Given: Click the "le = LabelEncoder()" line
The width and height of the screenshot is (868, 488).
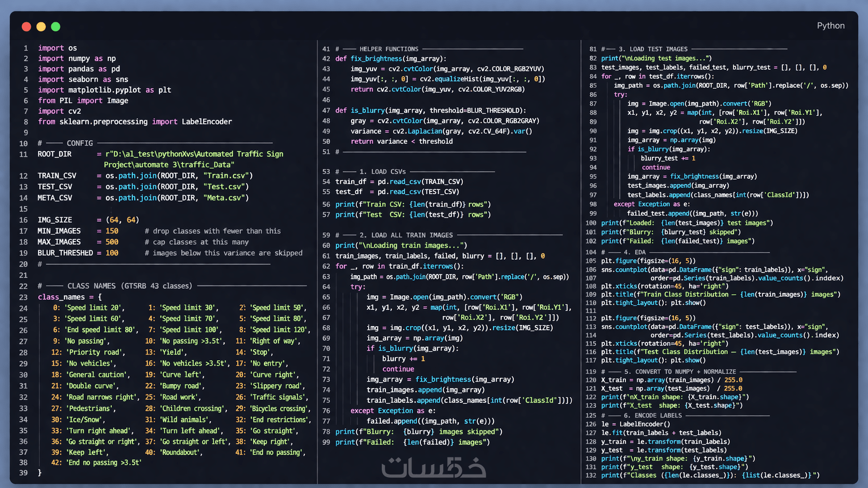Looking at the screenshot, I should (635, 424).
